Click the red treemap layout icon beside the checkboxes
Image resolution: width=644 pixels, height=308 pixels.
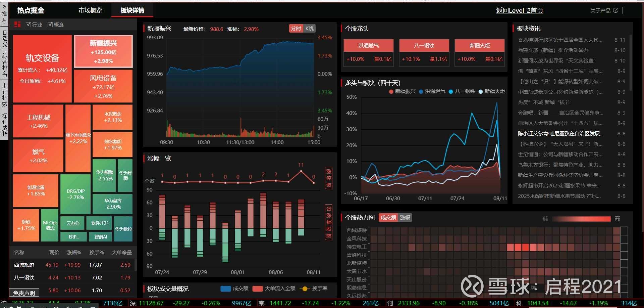17,24
